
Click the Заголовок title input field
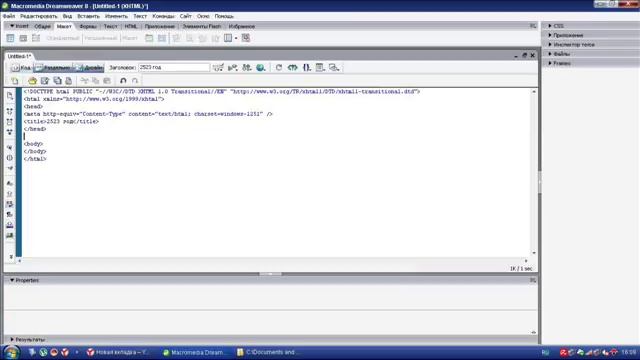pyautogui.click(x=174, y=67)
